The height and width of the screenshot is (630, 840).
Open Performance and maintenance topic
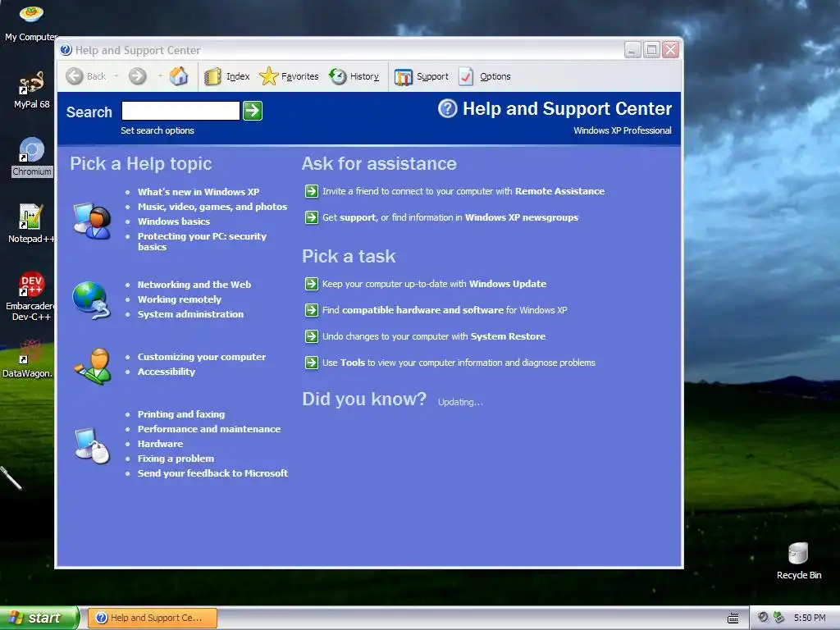point(209,429)
